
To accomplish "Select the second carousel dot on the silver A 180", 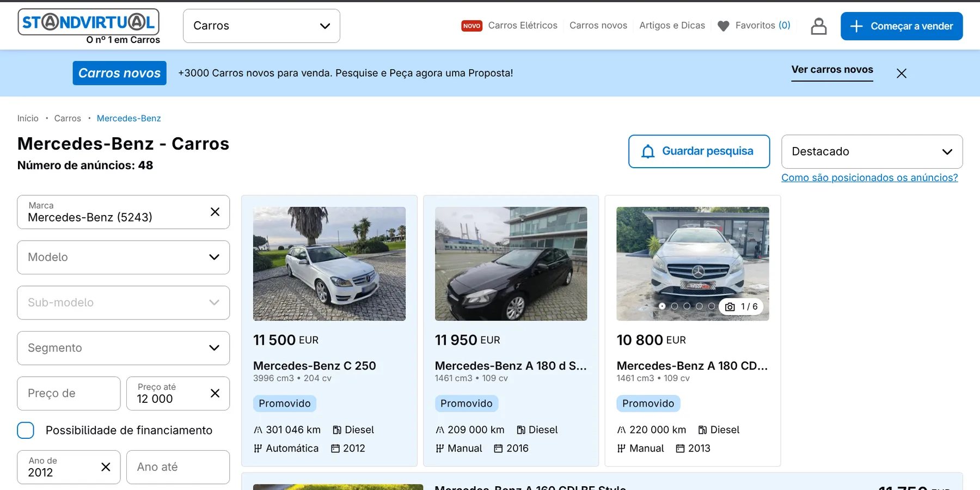I will coord(675,306).
